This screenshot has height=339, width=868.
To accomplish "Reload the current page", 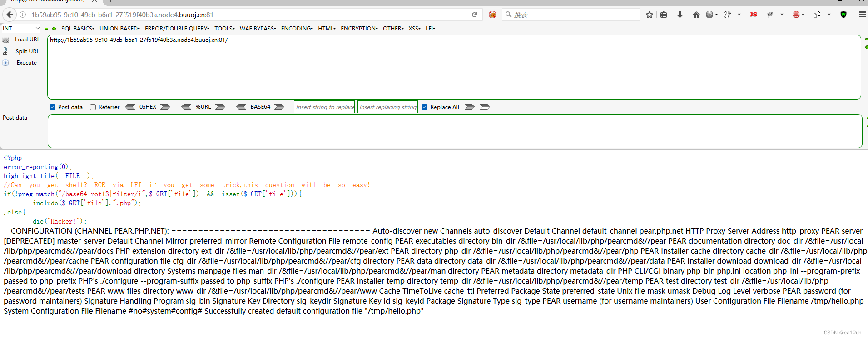I will click(x=474, y=15).
